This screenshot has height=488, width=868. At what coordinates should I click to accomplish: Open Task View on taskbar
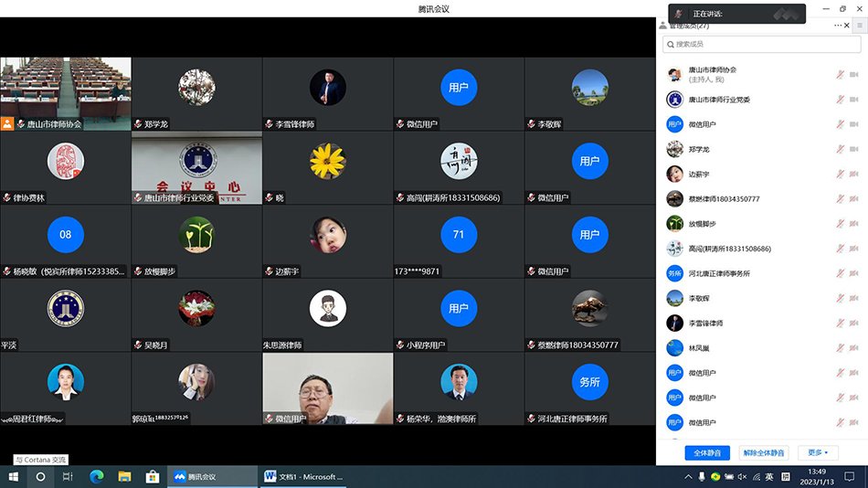point(68,476)
